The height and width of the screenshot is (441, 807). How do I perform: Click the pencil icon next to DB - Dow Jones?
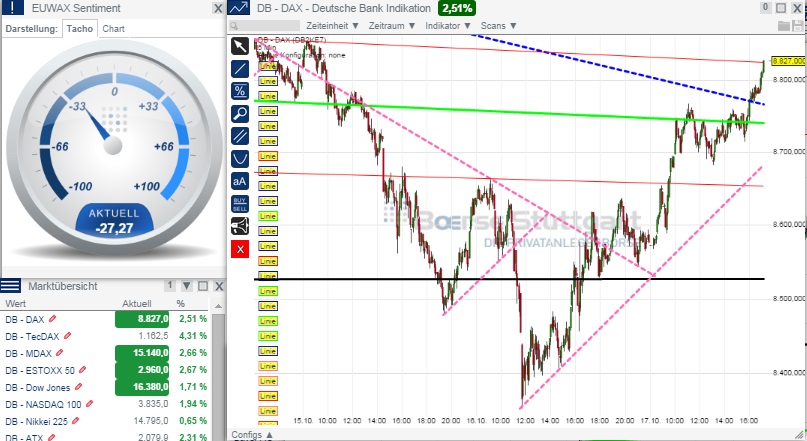pyautogui.click(x=78, y=387)
